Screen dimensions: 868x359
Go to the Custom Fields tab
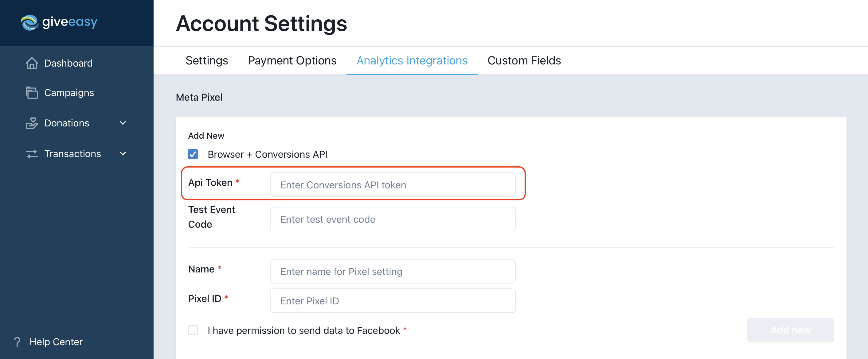tap(524, 61)
